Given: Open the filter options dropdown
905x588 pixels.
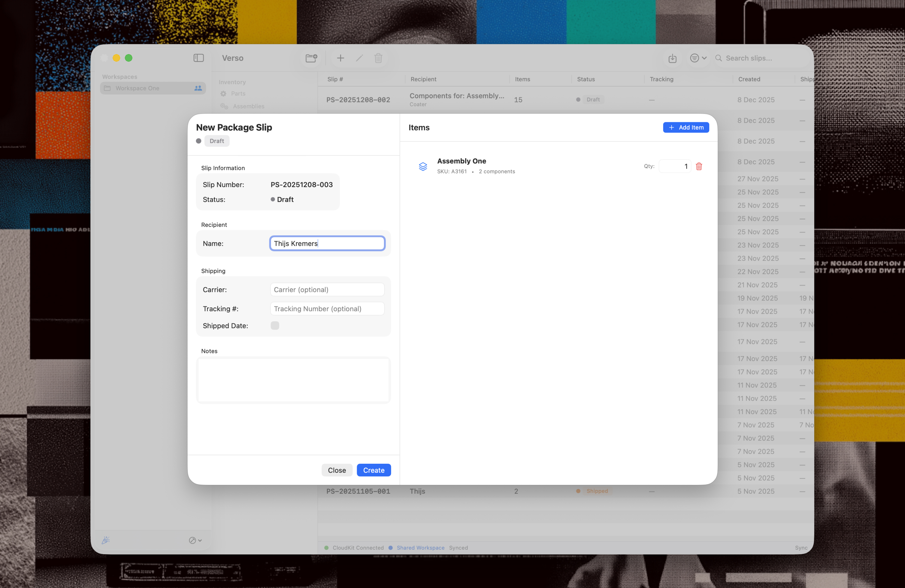Looking at the screenshot, I should click(x=698, y=58).
